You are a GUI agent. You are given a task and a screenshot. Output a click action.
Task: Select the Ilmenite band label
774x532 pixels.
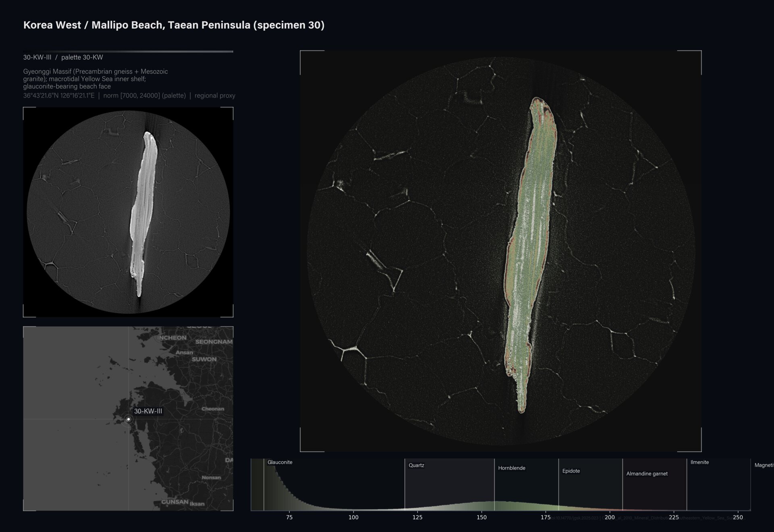[x=699, y=462]
